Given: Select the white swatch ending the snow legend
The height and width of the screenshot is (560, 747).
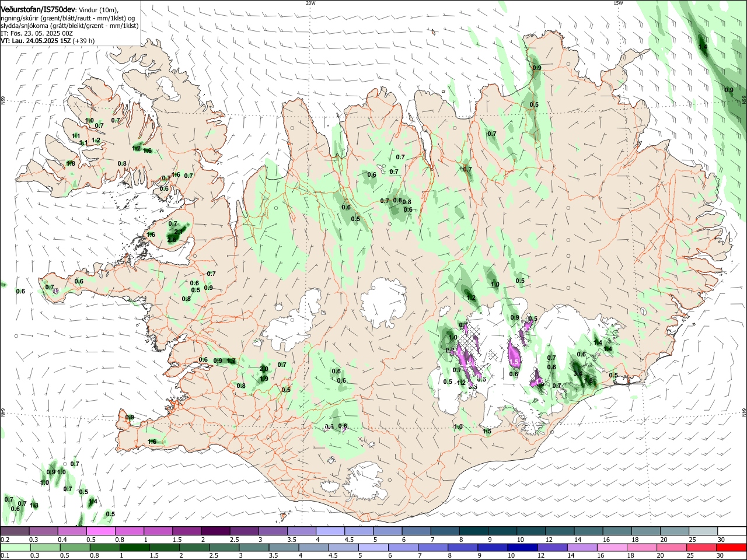Looking at the screenshot, I should pos(731,531).
